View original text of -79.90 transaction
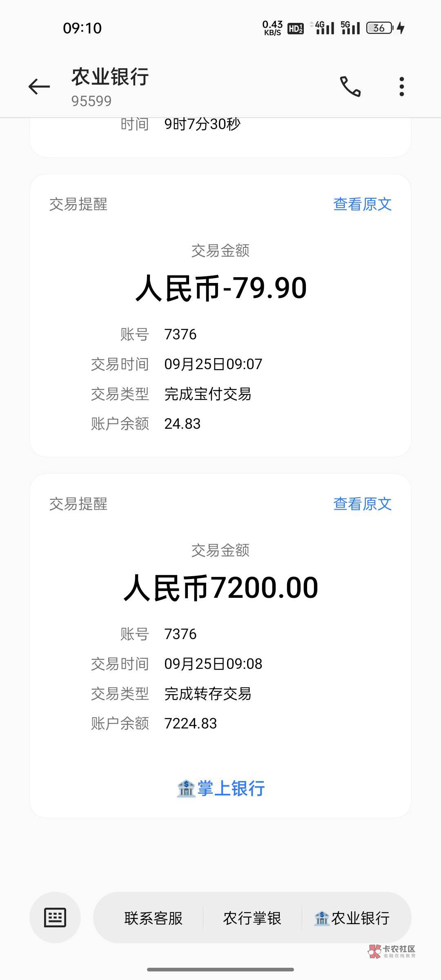Image resolution: width=441 pixels, height=980 pixels. [x=362, y=204]
